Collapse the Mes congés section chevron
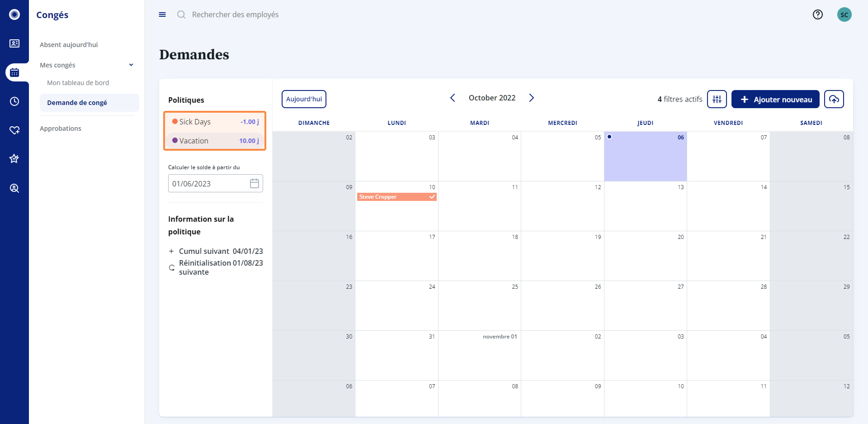Image resolution: width=868 pixels, height=424 pixels. coord(131,65)
